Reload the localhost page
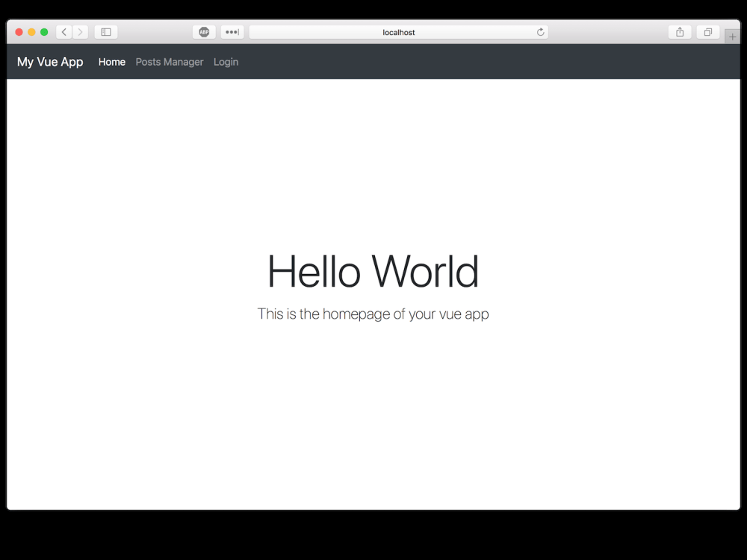 coord(540,32)
